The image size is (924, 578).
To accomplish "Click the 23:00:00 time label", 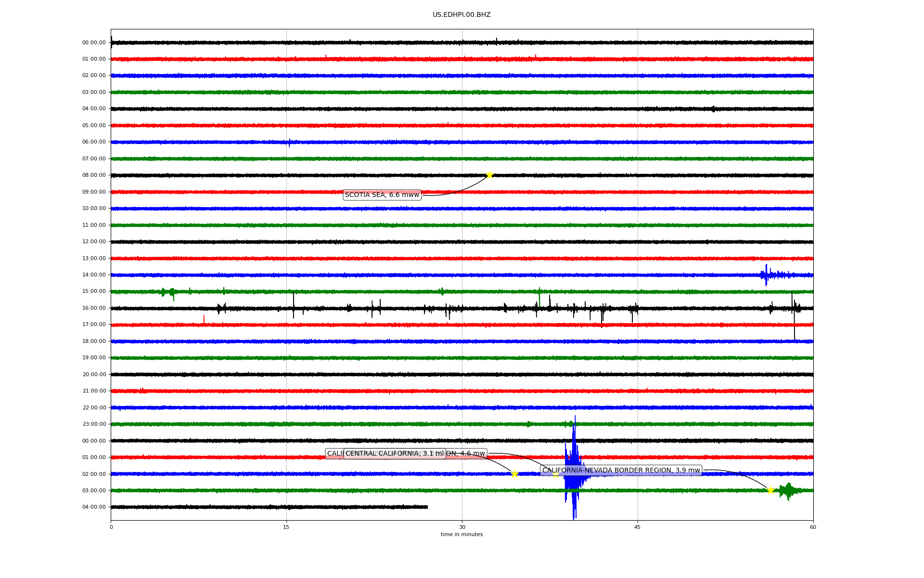I will [x=94, y=424].
